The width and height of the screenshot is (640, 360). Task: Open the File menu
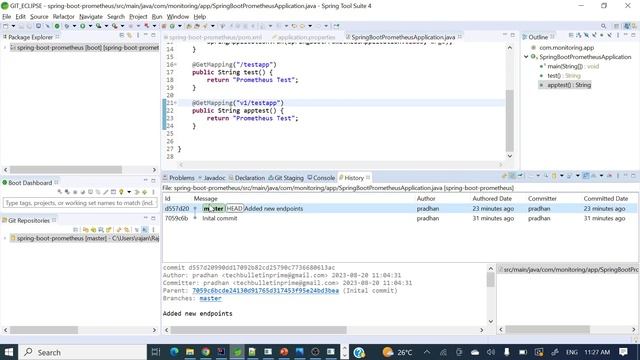(x=7, y=17)
